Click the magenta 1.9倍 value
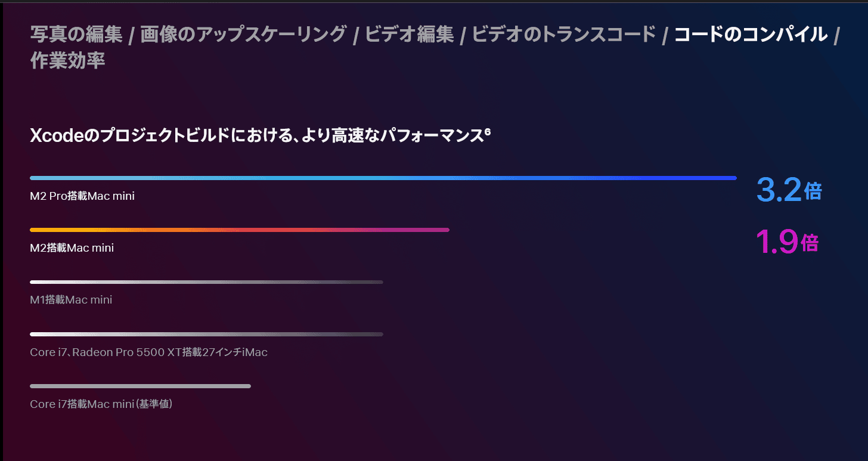 pyautogui.click(x=787, y=242)
